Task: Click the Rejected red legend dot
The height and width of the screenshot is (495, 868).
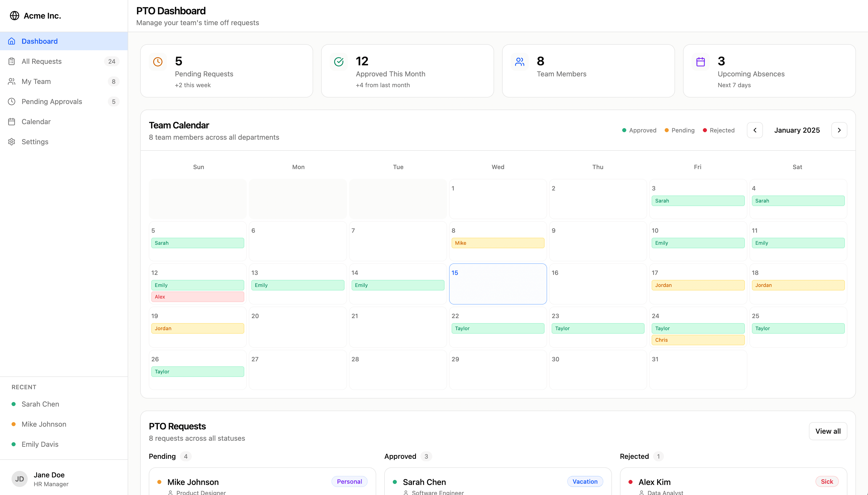Action: coord(705,130)
